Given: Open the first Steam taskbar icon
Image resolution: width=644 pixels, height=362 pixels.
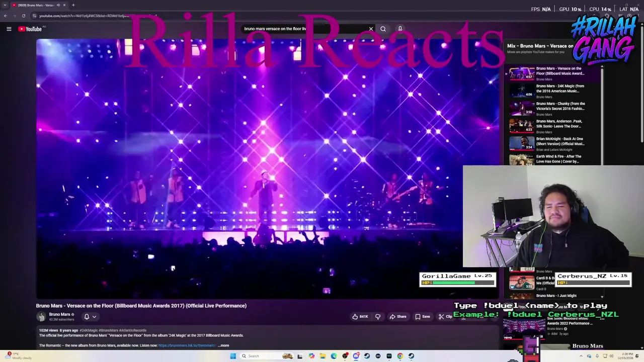Looking at the screenshot, I should tap(367, 356).
